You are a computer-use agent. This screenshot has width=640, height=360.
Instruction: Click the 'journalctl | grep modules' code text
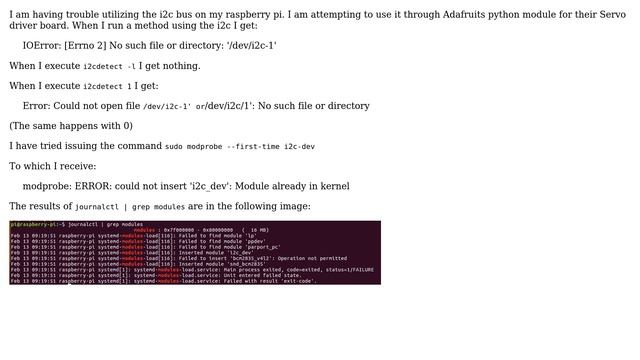pyautogui.click(x=130, y=207)
